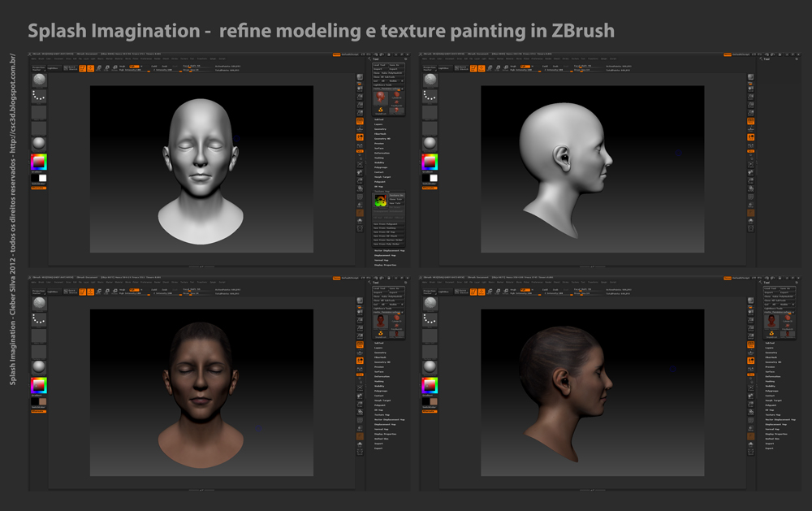Toggle Draw mode in gray front-view toolbar
This screenshot has width=812, height=511.
click(x=90, y=68)
